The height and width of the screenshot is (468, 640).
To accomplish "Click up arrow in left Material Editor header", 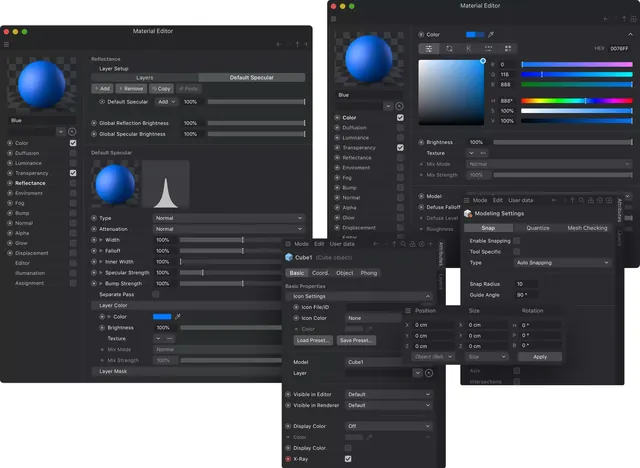I will pos(298,44).
